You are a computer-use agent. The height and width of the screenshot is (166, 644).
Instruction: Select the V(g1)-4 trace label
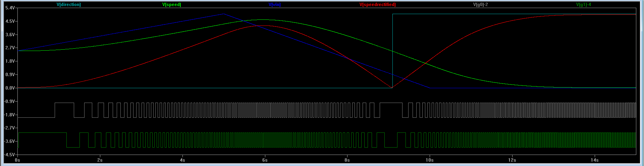pos(584,5)
